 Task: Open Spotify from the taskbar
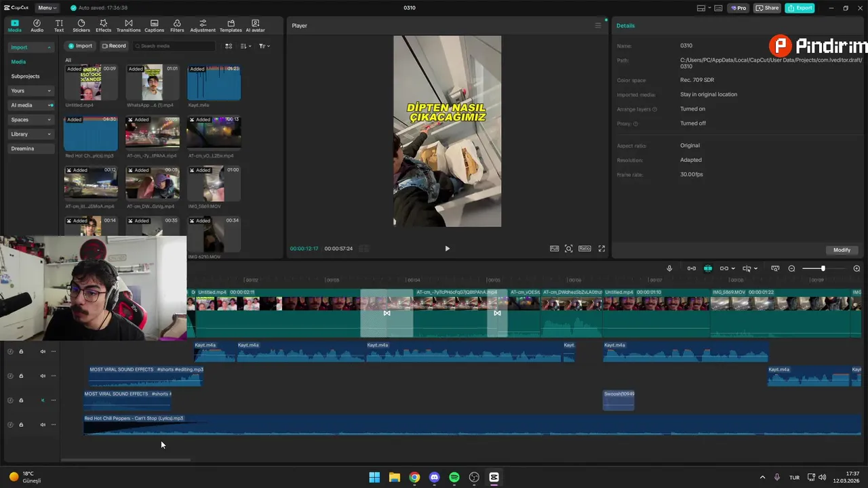[x=454, y=477]
